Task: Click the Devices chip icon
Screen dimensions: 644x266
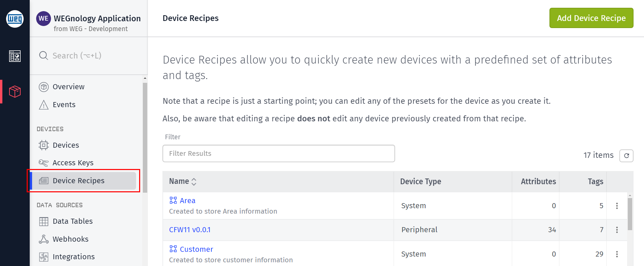Action: pos(44,145)
